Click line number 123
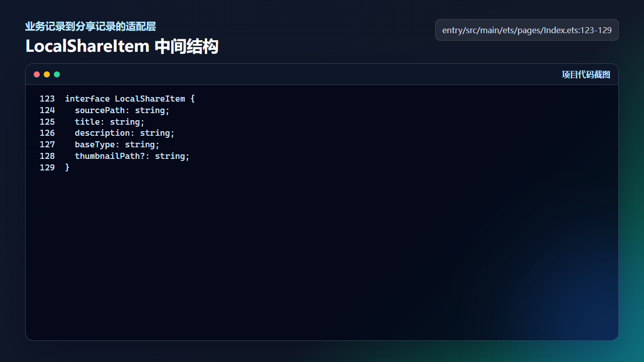The image size is (644, 362). pyautogui.click(x=47, y=99)
